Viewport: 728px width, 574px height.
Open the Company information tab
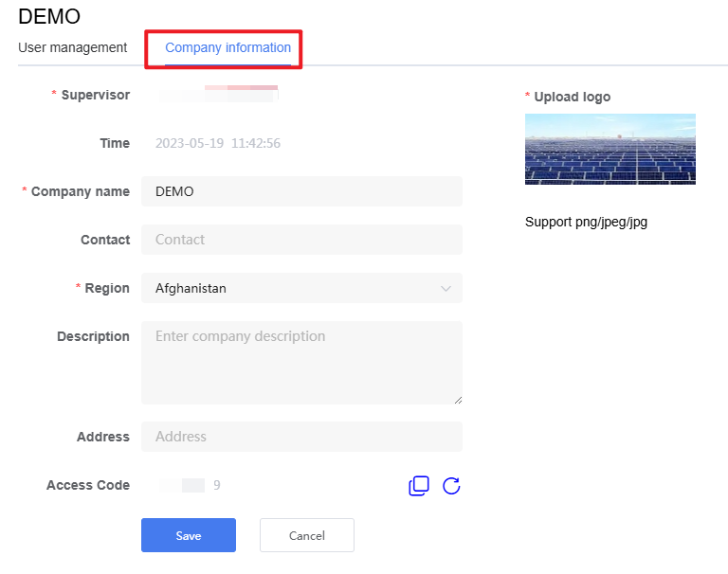coord(227,47)
